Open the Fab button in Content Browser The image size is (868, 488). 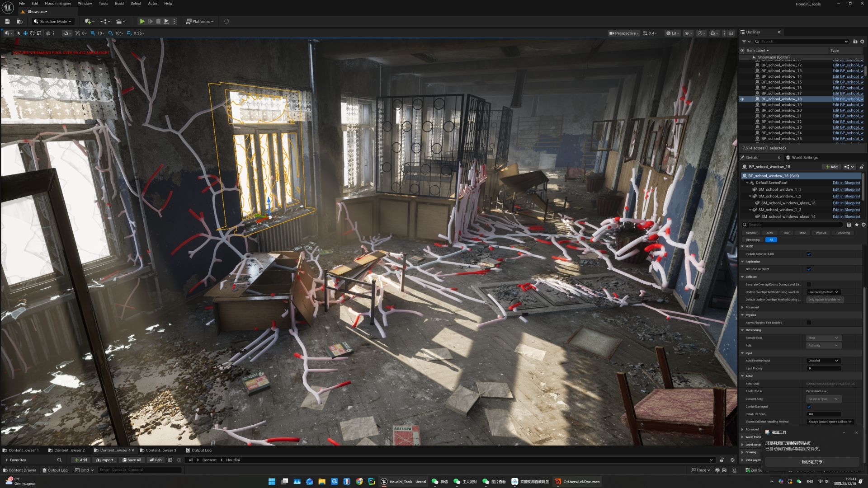coord(156,460)
